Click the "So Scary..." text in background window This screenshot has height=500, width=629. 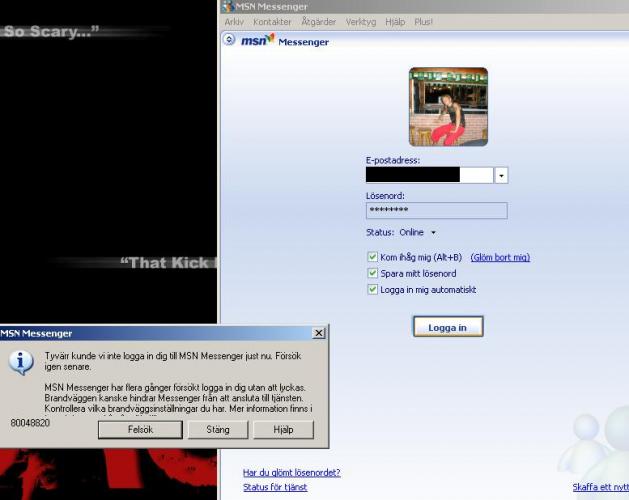tap(51, 32)
